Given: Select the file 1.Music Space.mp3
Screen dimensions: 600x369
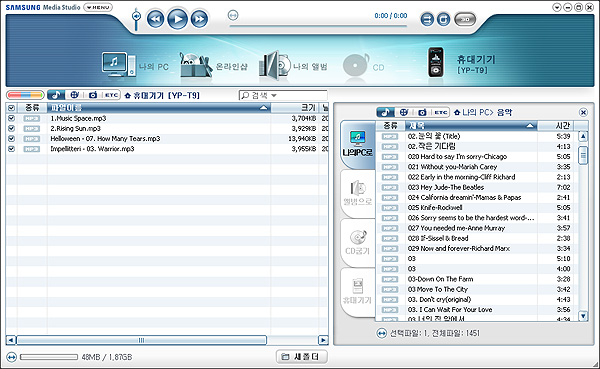Looking at the screenshot, I should tap(78, 118).
